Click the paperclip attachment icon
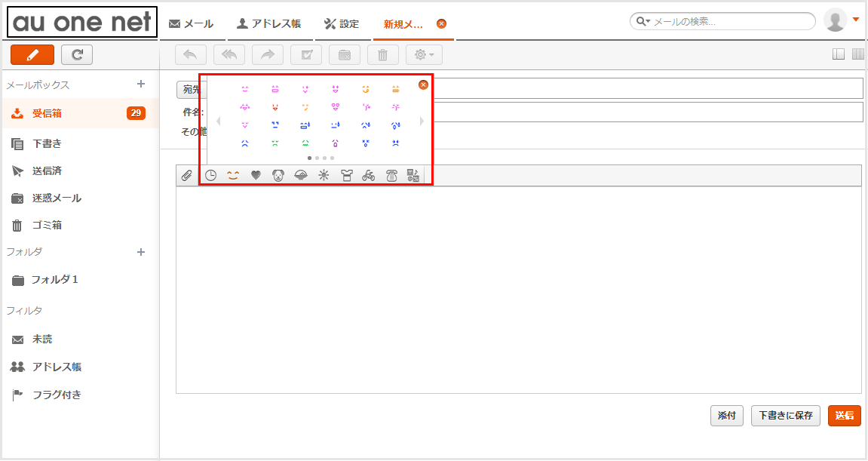 tap(187, 176)
